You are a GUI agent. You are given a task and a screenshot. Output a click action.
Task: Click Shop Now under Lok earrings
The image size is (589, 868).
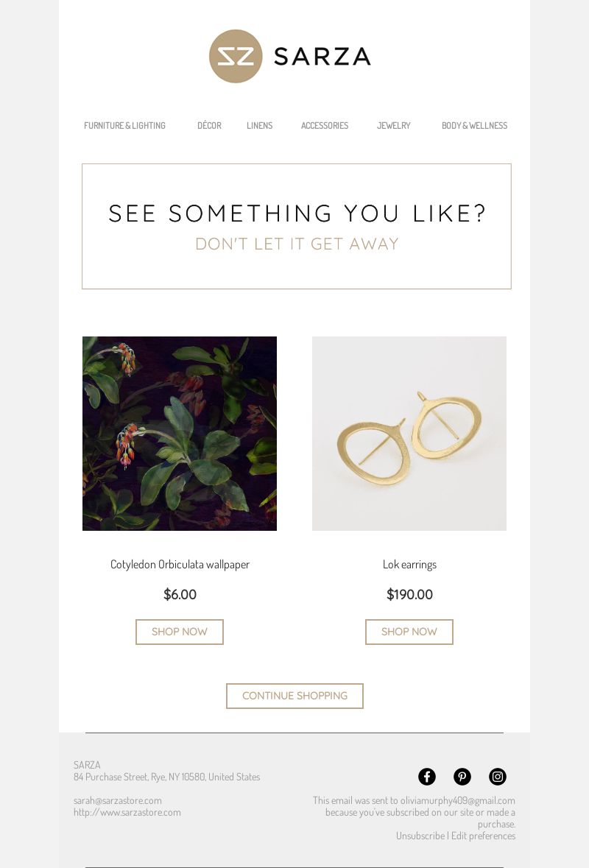point(409,632)
